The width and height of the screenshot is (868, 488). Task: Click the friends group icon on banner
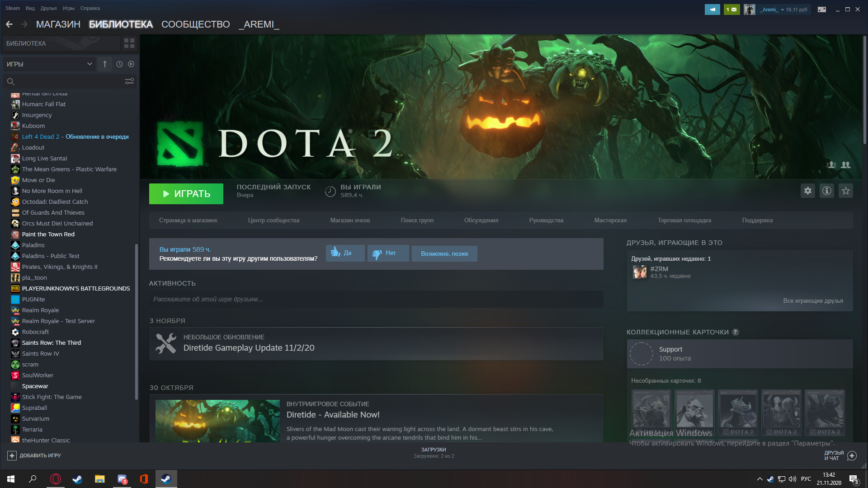tap(846, 165)
